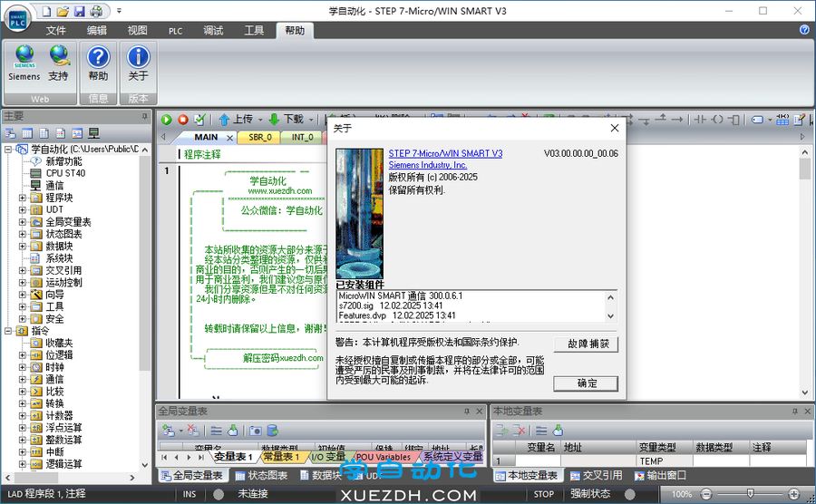Open the 上传 dropdown arrow
The width and height of the screenshot is (816, 504).
[x=260, y=121]
